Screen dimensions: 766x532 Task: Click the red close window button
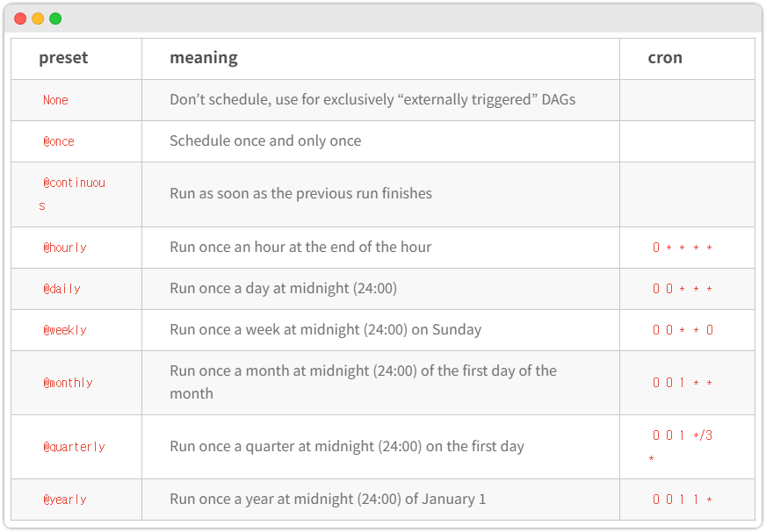(x=20, y=18)
